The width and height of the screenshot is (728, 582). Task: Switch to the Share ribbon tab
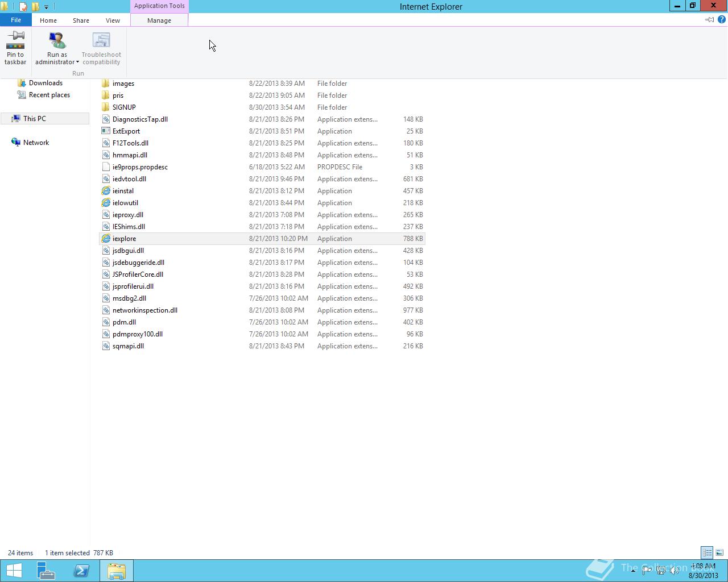(81, 20)
